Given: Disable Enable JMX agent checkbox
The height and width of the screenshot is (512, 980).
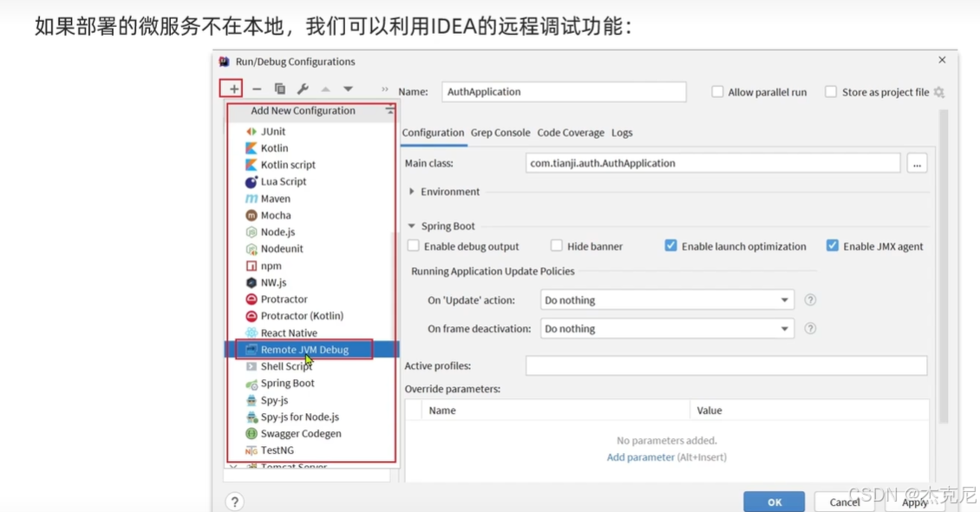Looking at the screenshot, I should (x=833, y=246).
